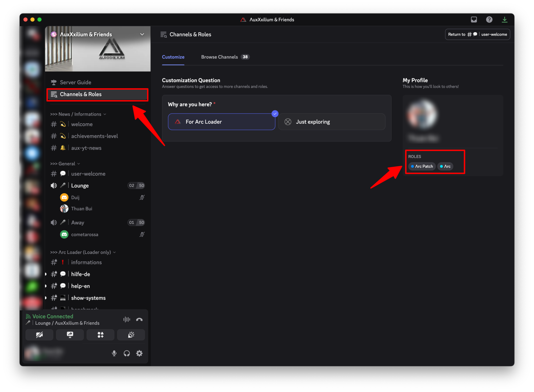Click the noise suppression waveform icon
This screenshot has width=534, height=392.
click(127, 319)
